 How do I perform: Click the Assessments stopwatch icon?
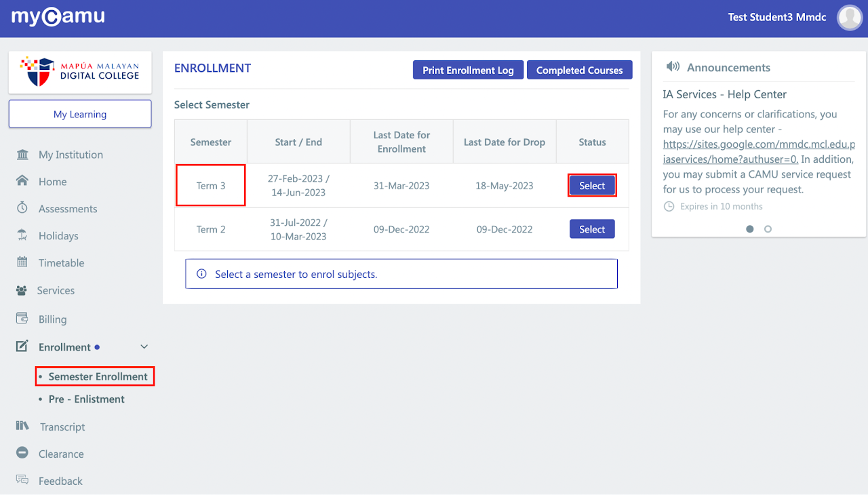(22, 208)
